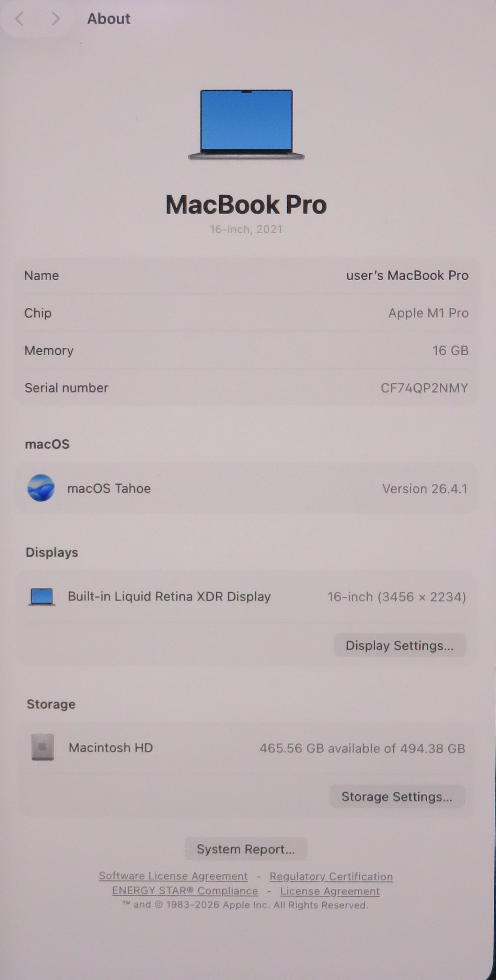Viewport: 496px width, 980px height.
Task: Click the "Apple M1 Pro" chip value
Action: click(428, 313)
